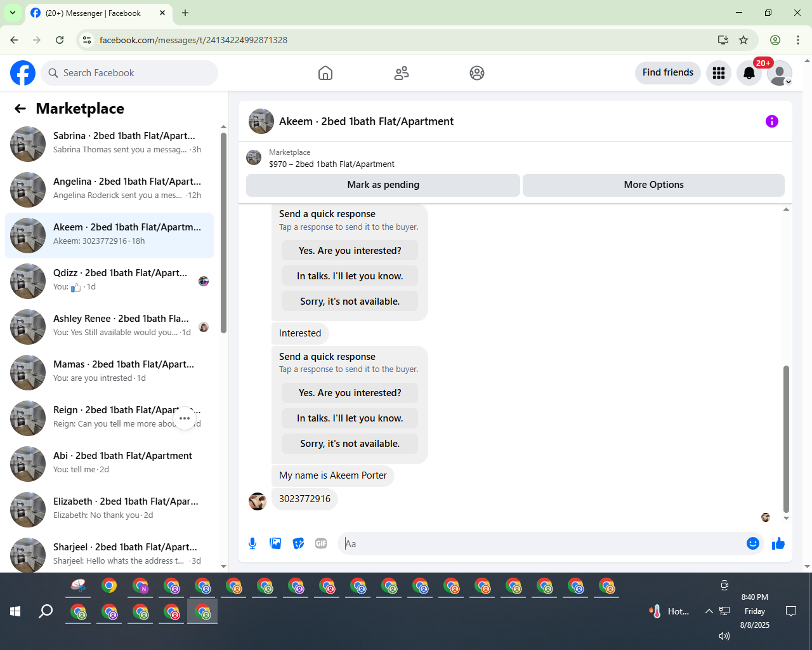Open the Windows notification center icon

click(791, 611)
